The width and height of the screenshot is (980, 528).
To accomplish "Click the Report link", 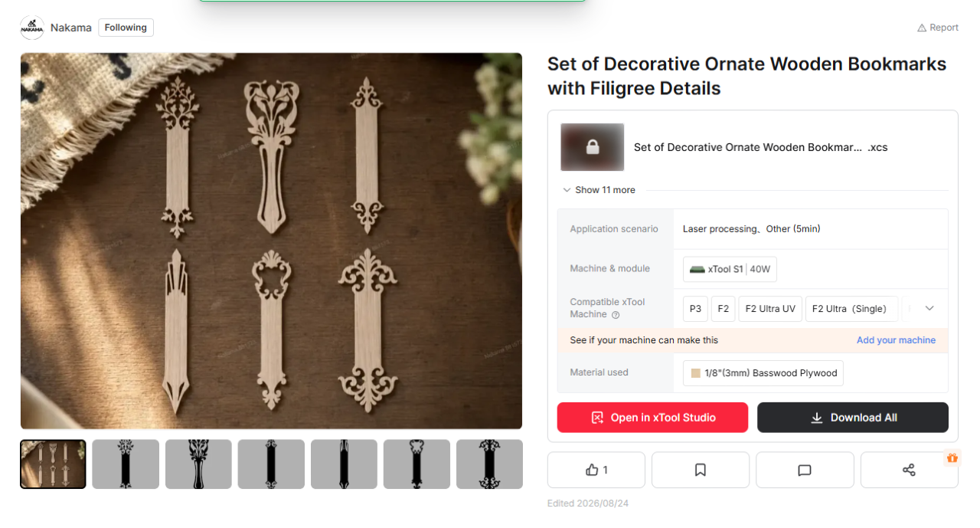I will 938,28.
